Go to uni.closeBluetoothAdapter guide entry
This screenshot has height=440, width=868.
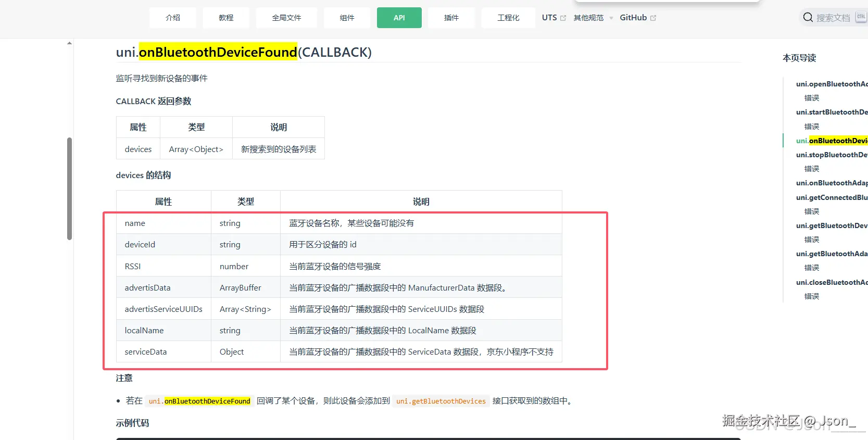click(x=832, y=282)
